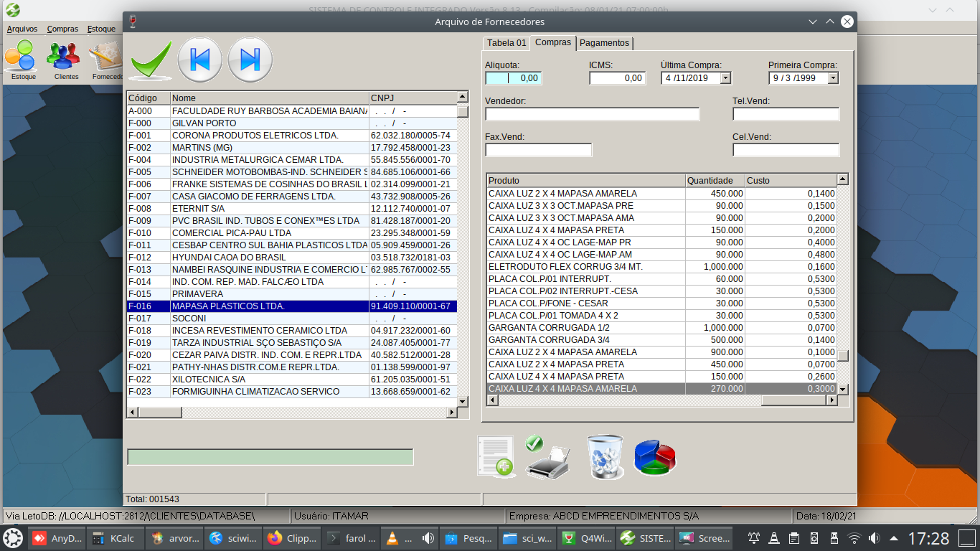Click the Aliquota input field
Viewport: 980px width, 551px height.
pyautogui.click(x=514, y=78)
